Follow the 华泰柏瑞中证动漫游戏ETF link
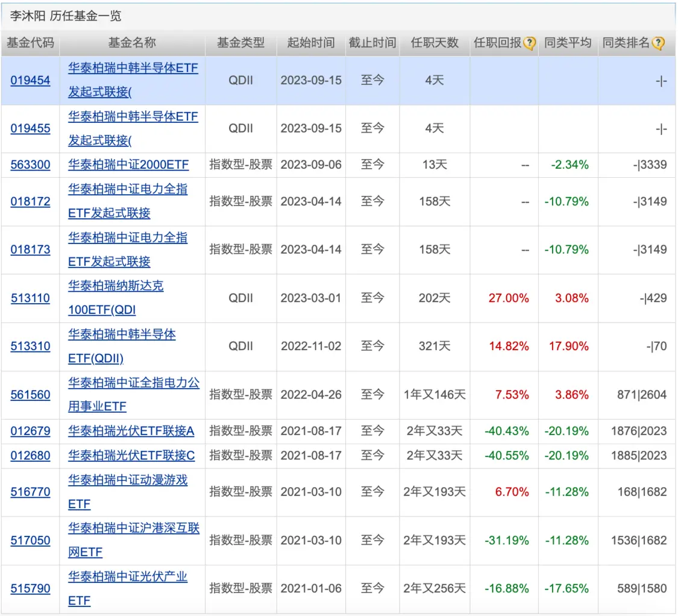The width and height of the screenshot is (678, 616). click(x=128, y=492)
